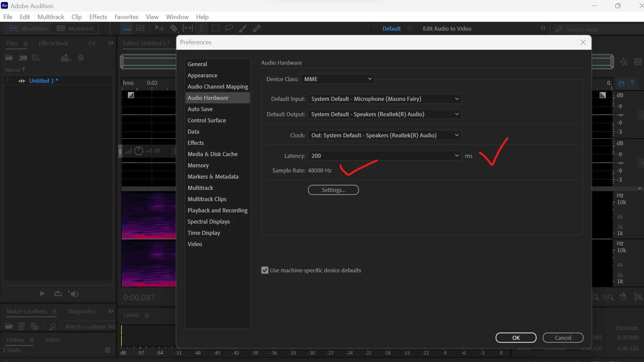Select the Spot Healing Brush tool
The height and width of the screenshot is (362, 644).
point(257,28)
